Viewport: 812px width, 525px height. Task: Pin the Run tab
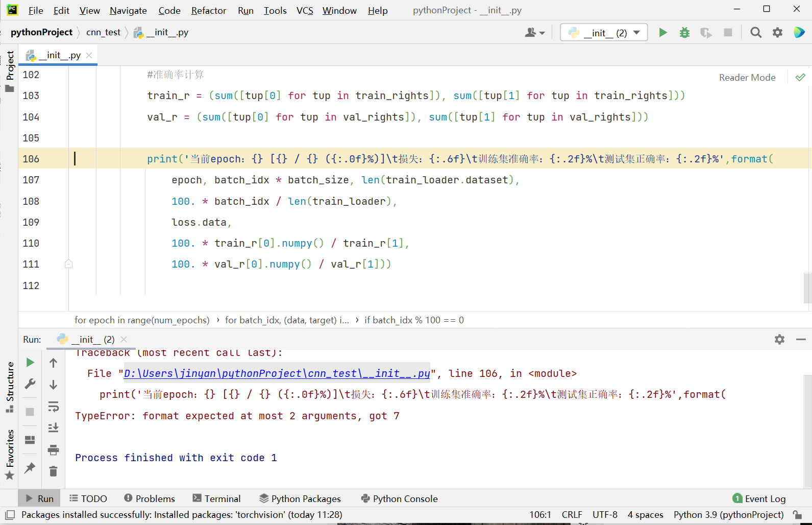pyautogui.click(x=30, y=467)
